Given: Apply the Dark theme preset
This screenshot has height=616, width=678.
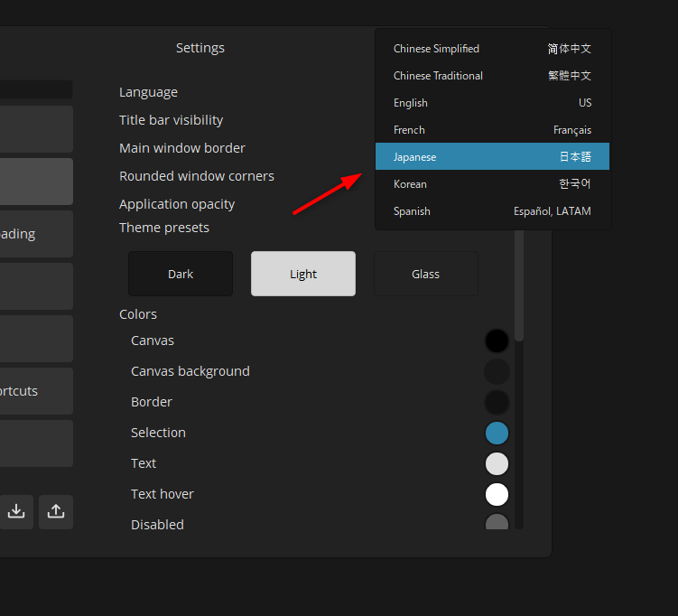Looking at the screenshot, I should (x=181, y=274).
